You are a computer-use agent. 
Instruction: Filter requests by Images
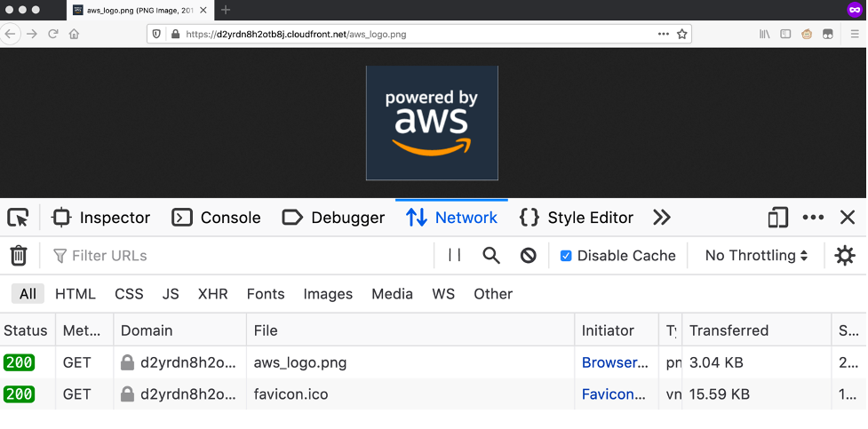click(328, 294)
